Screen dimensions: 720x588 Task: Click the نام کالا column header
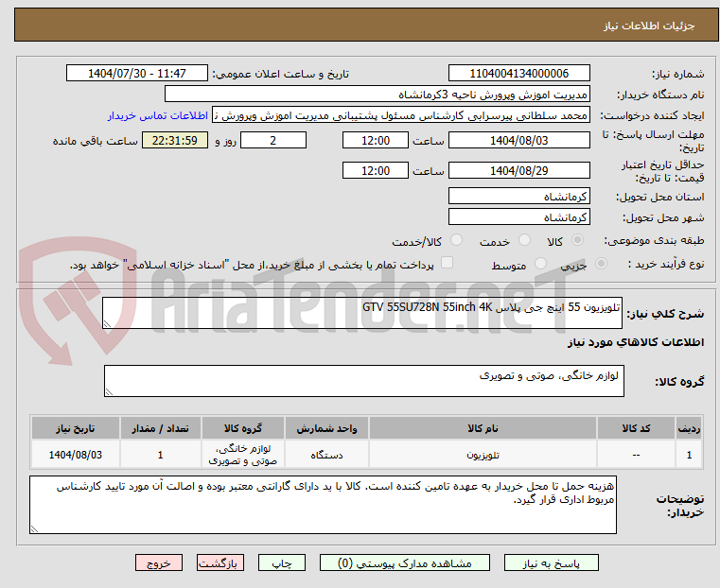tap(483, 428)
